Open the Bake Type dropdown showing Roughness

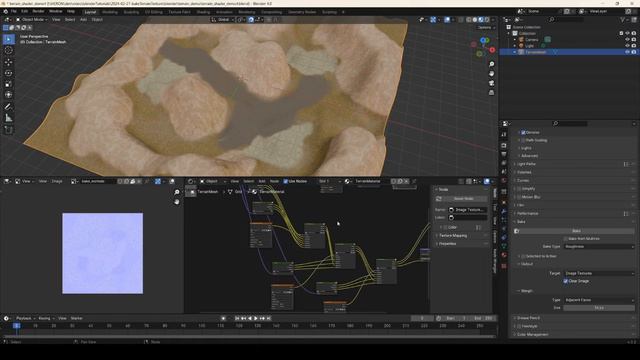(599, 247)
